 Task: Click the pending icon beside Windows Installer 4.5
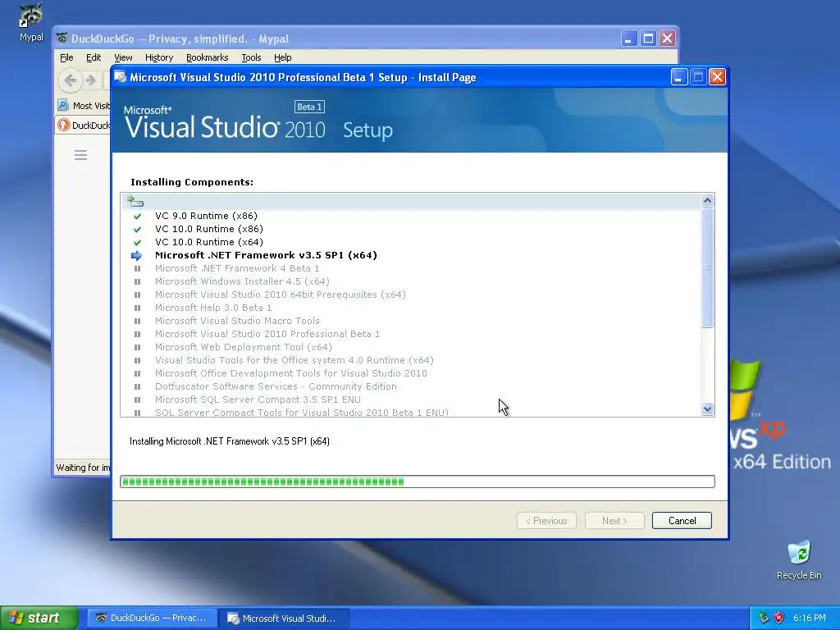point(137,282)
